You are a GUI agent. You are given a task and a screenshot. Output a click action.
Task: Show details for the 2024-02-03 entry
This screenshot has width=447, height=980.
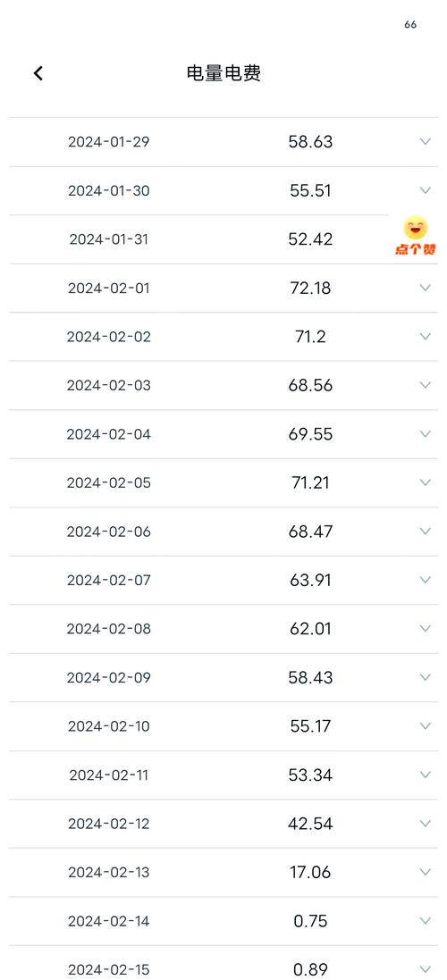point(426,385)
